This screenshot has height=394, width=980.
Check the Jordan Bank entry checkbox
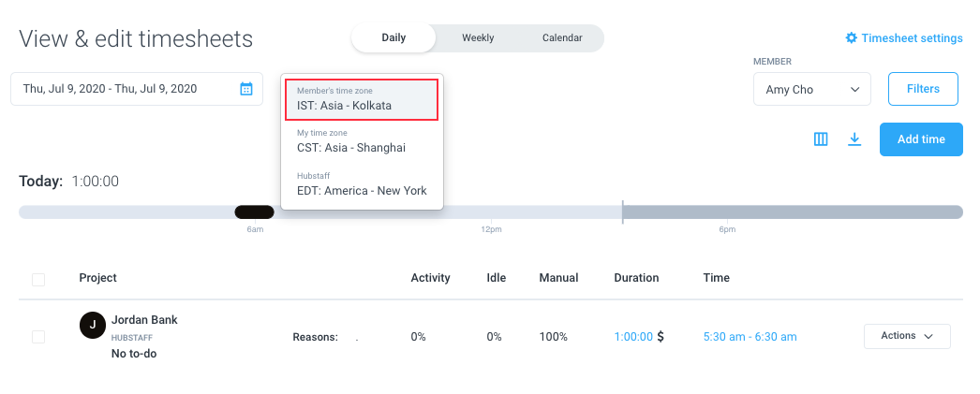[38, 337]
